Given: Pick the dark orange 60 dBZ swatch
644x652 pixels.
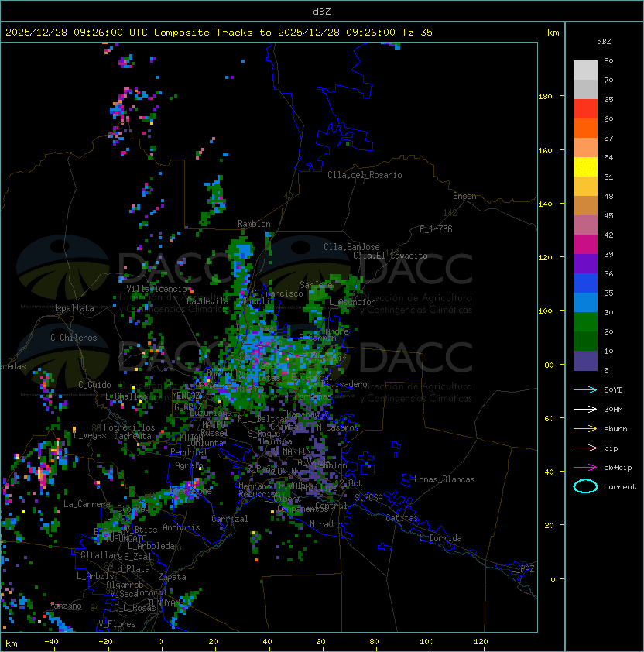Looking at the screenshot, I should [585, 128].
